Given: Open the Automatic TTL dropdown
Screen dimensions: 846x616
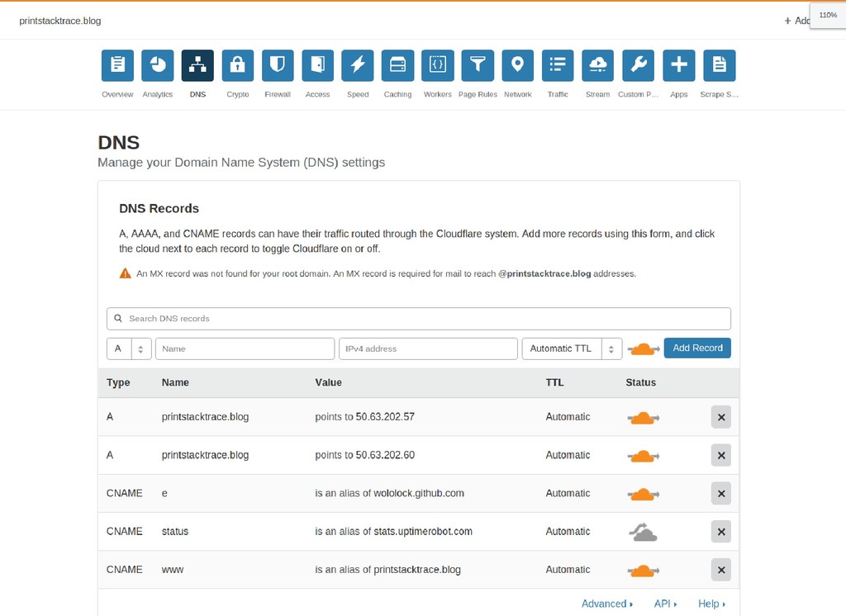Looking at the screenshot, I should pyautogui.click(x=572, y=348).
